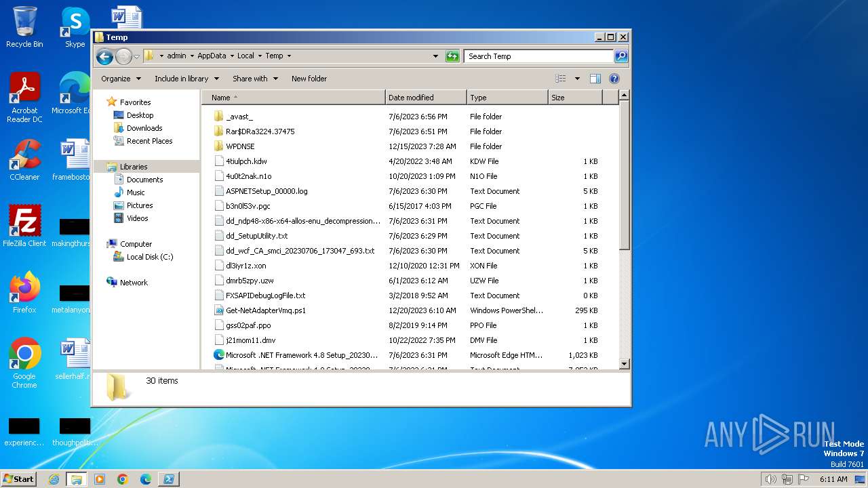Click the search magnifier button
Image resolution: width=868 pixels, height=488 pixels.
point(621,56)
